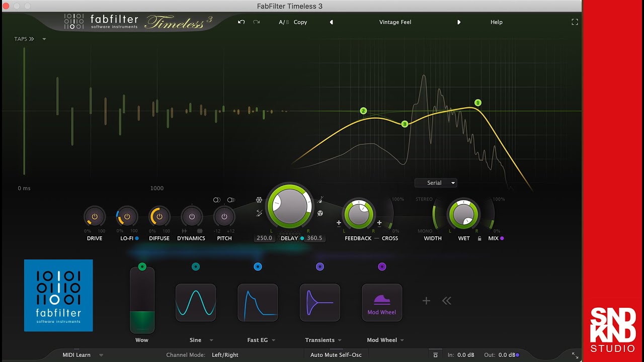Expand the TAPS panel chevrons
This screenshot has height=362, width=644.
[x=32, y=39]
